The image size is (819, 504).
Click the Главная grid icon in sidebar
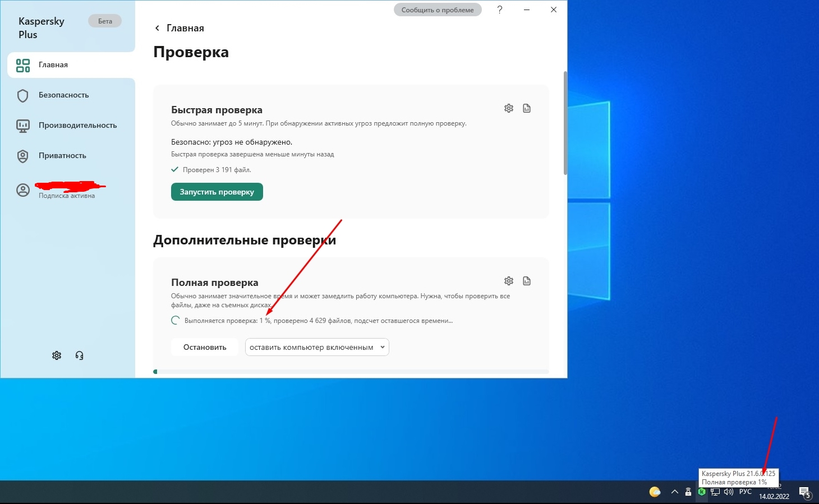pyautogui.click(x=23, y=65)
